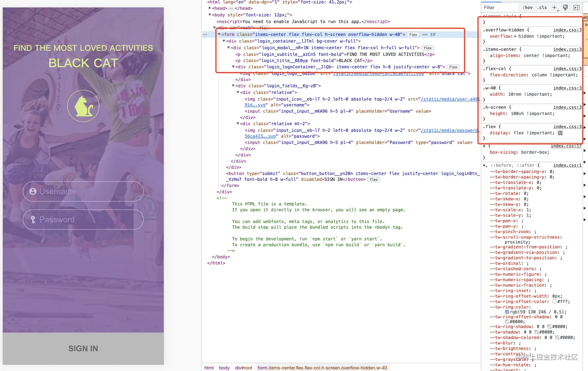Open index.css:3 link beside .items-center rule
The image size is (588, 371).
tap(567, 49)
